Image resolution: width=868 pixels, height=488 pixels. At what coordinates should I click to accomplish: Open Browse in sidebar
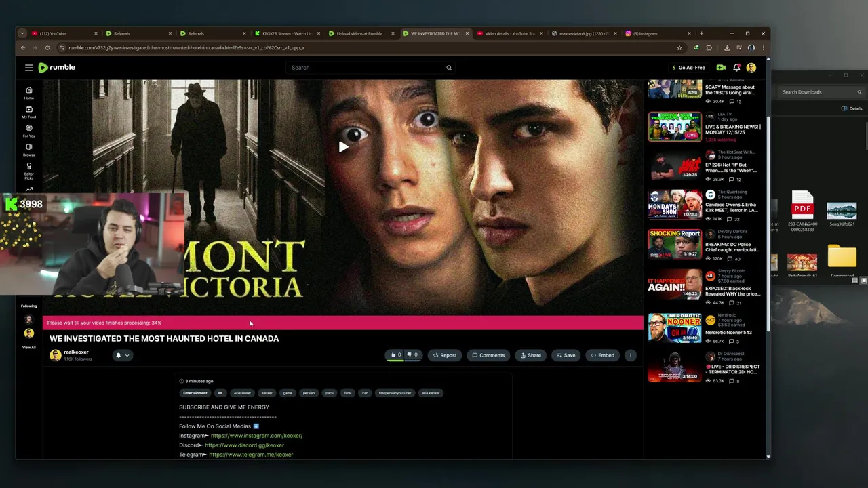click(x=29, y=150)
